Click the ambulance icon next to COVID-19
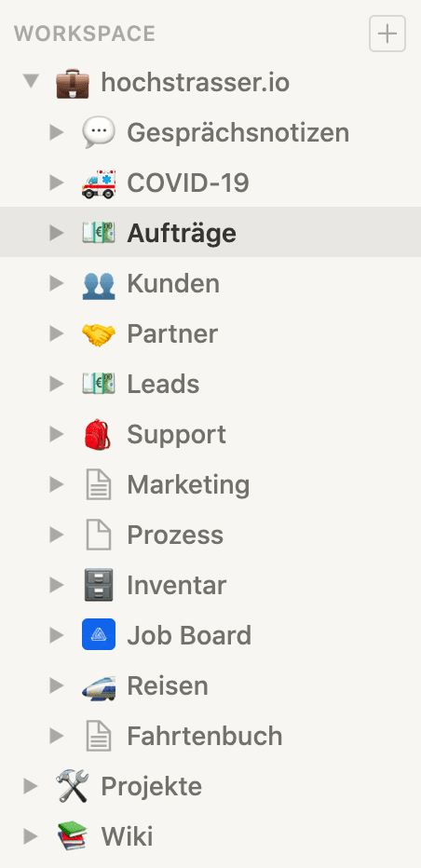Screen dimensions: 421x868 click(x=99, y=183)
